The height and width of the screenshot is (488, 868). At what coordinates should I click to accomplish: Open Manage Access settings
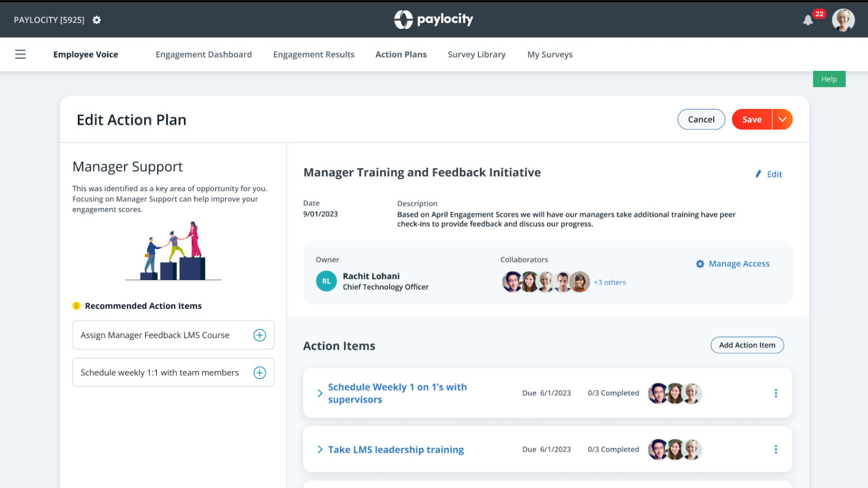click(x=733, y=264)
